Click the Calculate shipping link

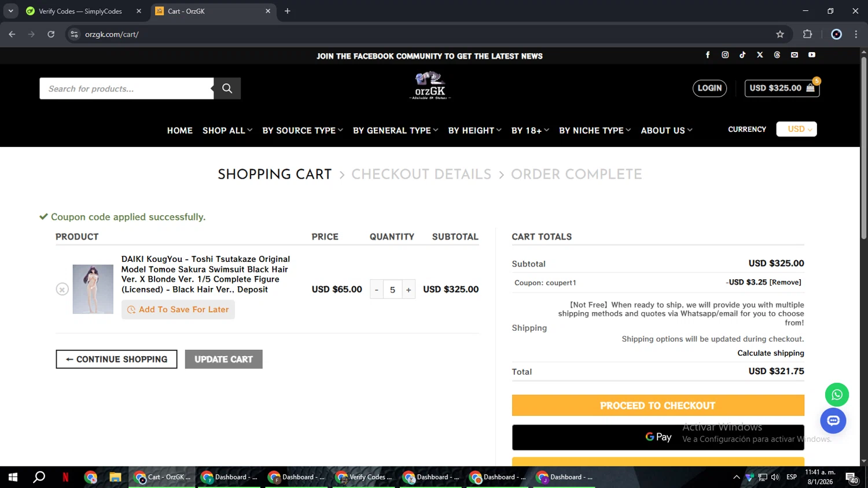pyautogui.click(x=771, y=353)
